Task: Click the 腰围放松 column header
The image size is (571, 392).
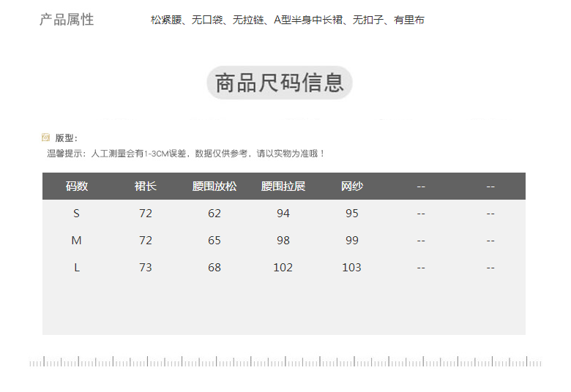Action: 214,186
